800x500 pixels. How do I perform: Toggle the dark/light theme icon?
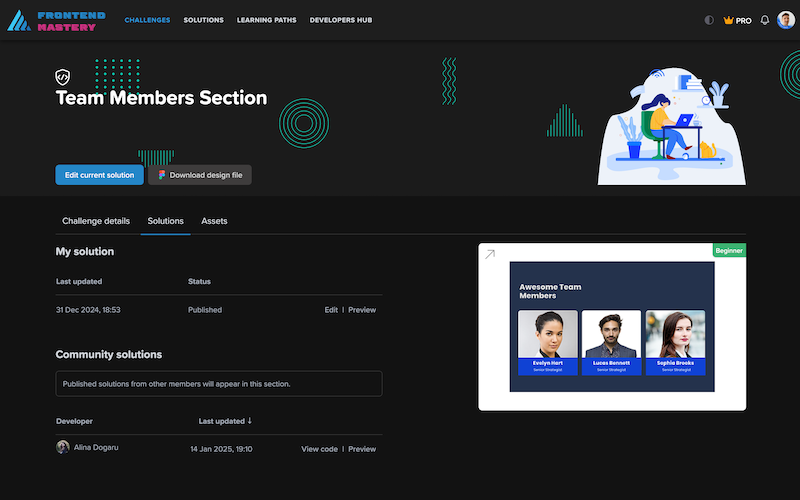click(710, 20)
